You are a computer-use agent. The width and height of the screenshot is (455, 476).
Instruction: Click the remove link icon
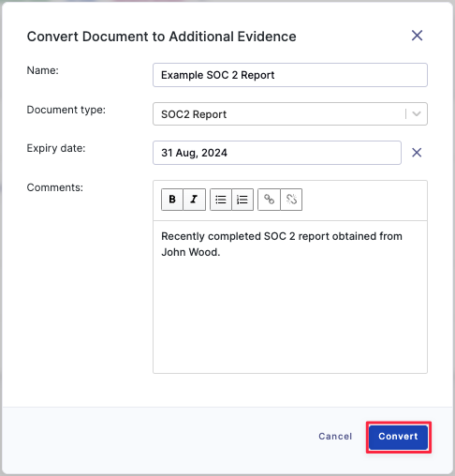tap(291, 200)
